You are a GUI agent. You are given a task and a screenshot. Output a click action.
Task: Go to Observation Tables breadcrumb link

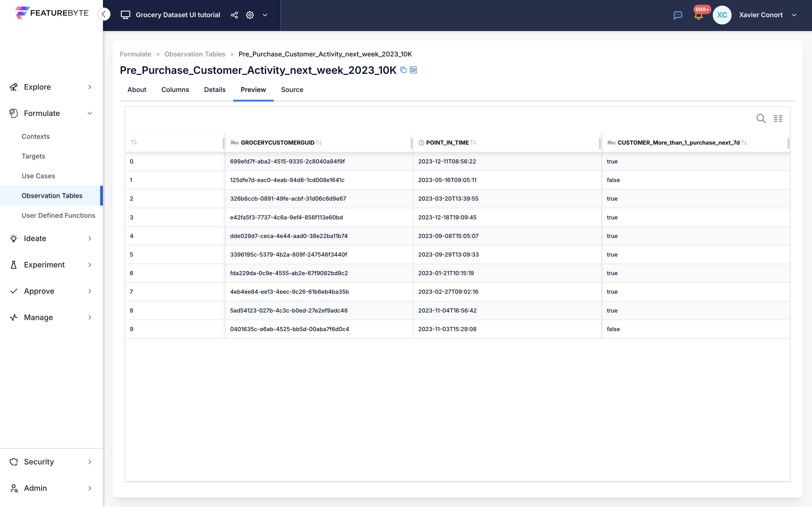195,54
